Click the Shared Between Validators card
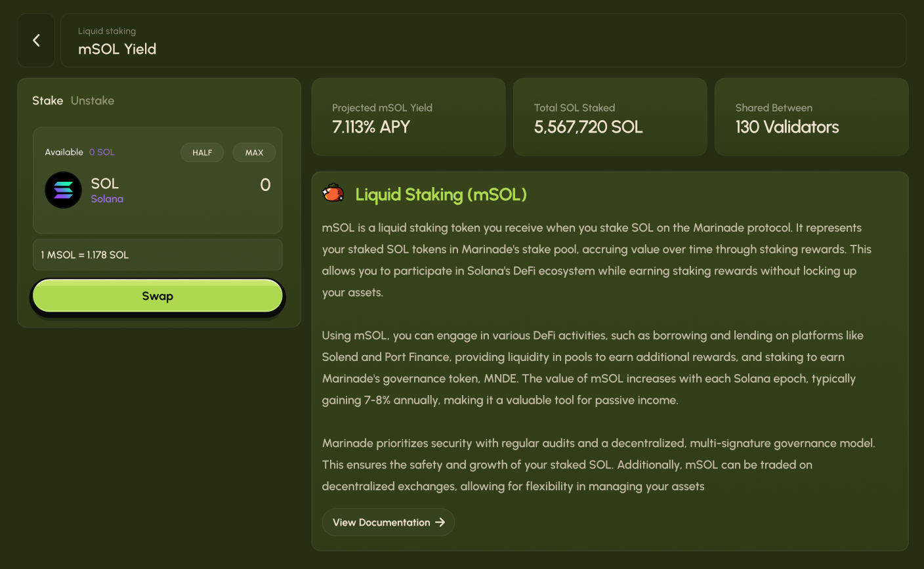 tap(811, 117)
